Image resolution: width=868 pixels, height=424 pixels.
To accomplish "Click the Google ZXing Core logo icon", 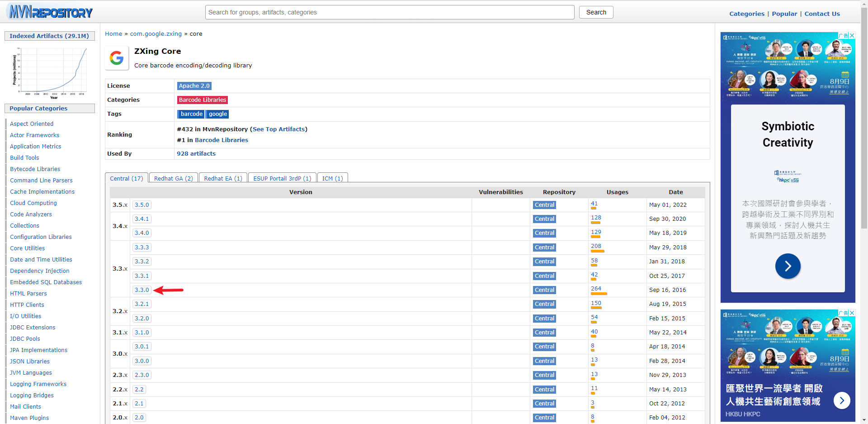I will [117, 58].
